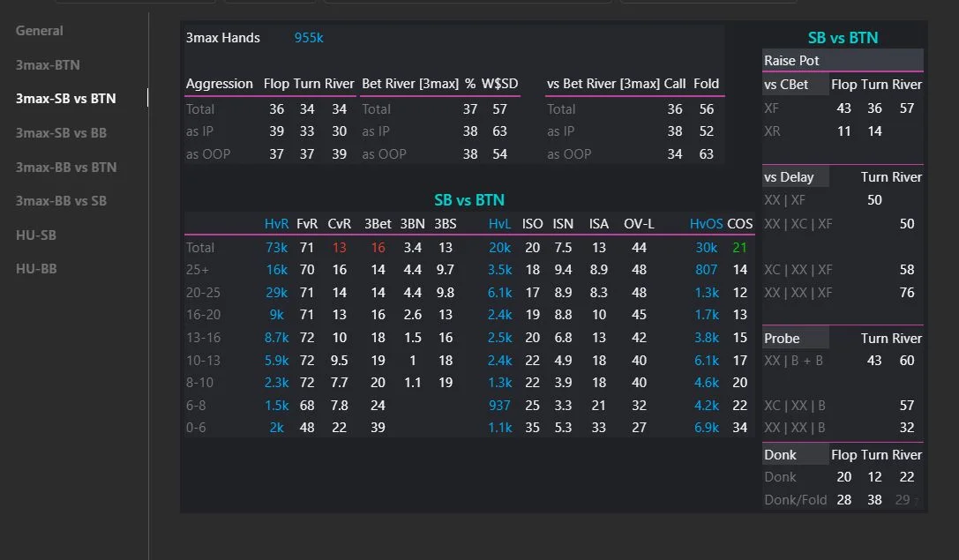The image size is (959, 560).
Task: Click the Donk section header
Action: 780,455
